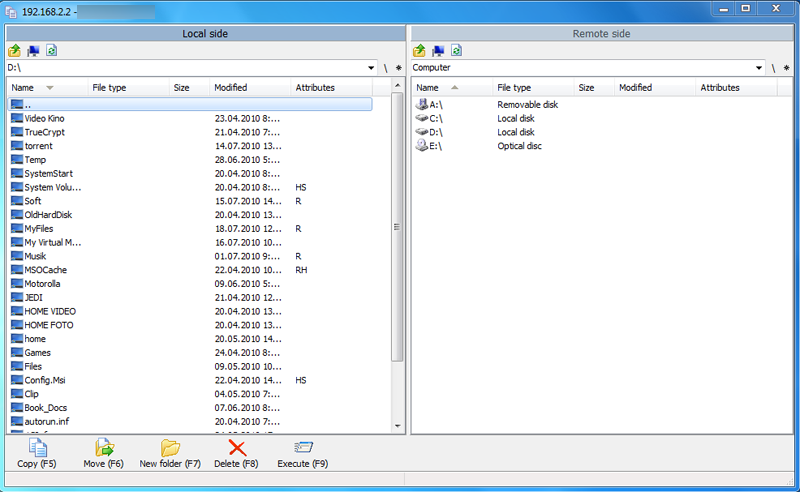The height and width of the screenshot is (492, 800).
Task: Click the local list scroll-down arrow
Action: (397, 426)
